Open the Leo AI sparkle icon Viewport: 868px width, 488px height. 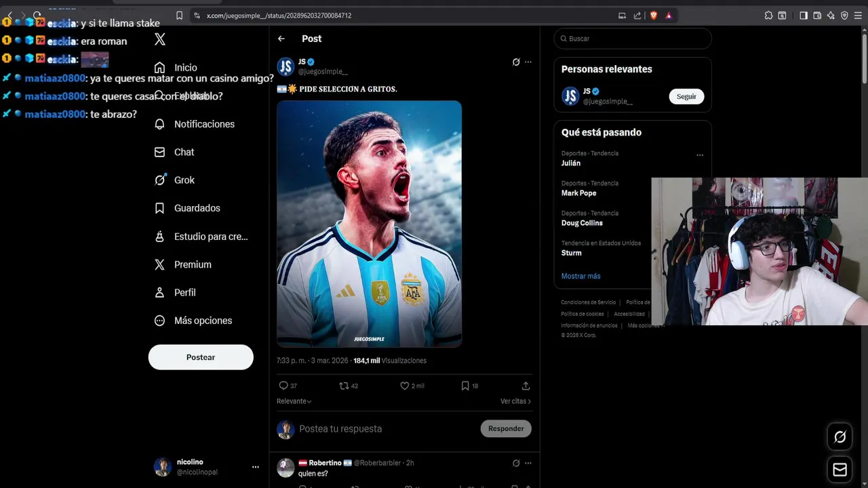click(831, 16)
